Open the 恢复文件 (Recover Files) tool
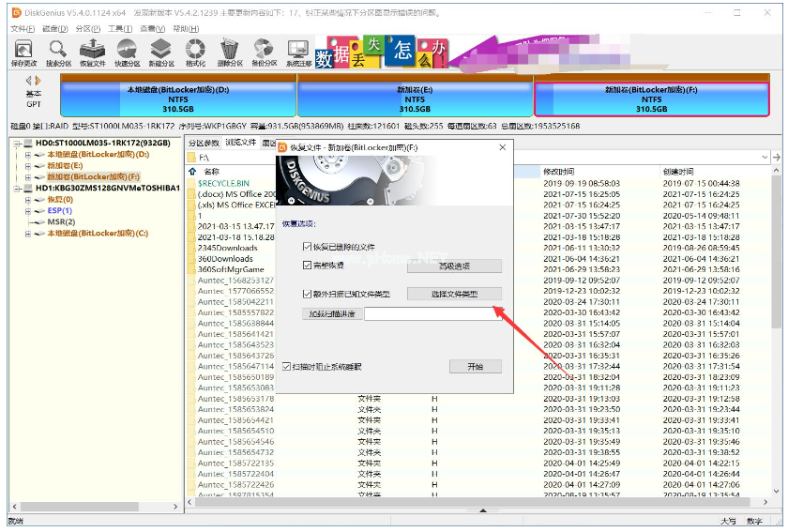The width and height of the screenshot is (788, 532). [x=92, y=52]
